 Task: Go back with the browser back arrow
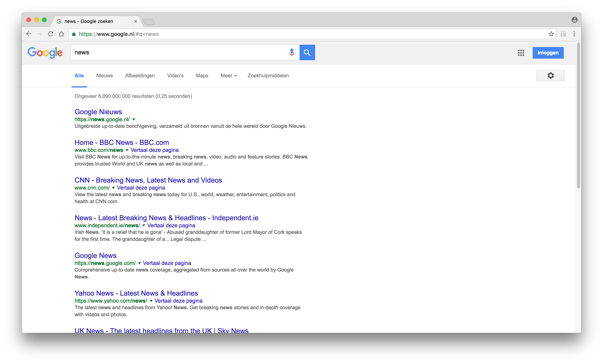29,34
